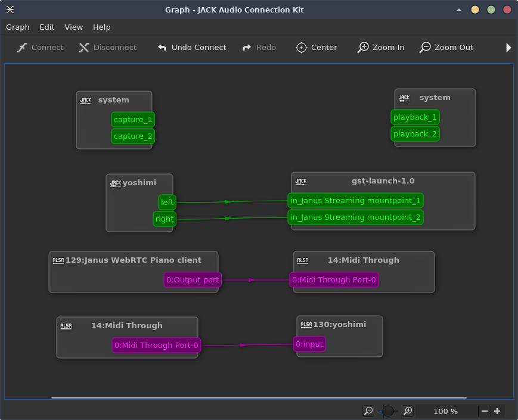Select the 0:input port of 130:yoshimi

click(x=309, y=344)
